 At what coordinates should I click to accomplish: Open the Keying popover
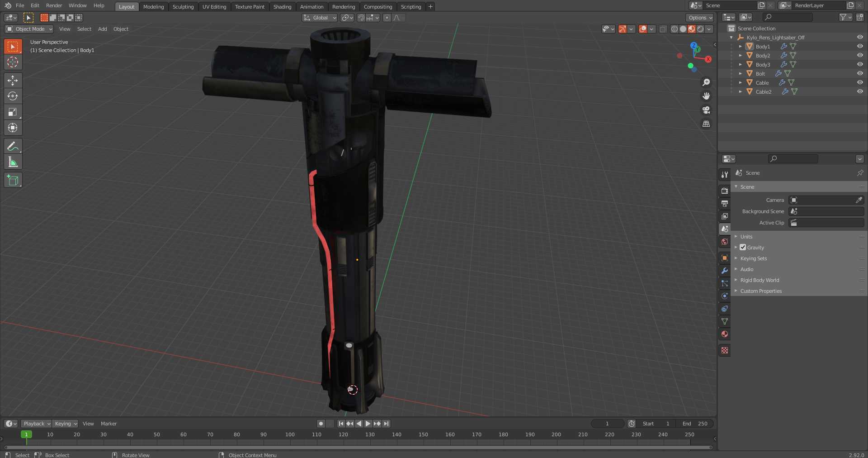[x=65, y=424]
